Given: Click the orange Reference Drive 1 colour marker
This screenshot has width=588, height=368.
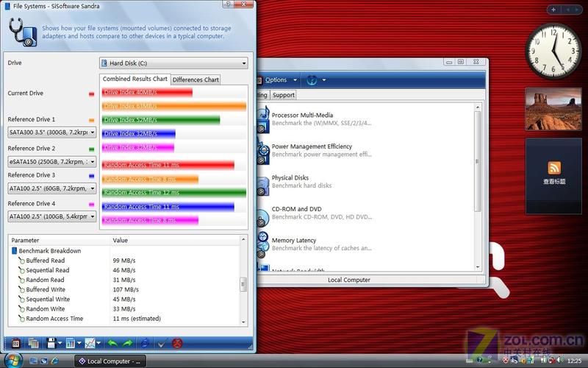Looking at the screenshot, I should [x=91, y=120].
